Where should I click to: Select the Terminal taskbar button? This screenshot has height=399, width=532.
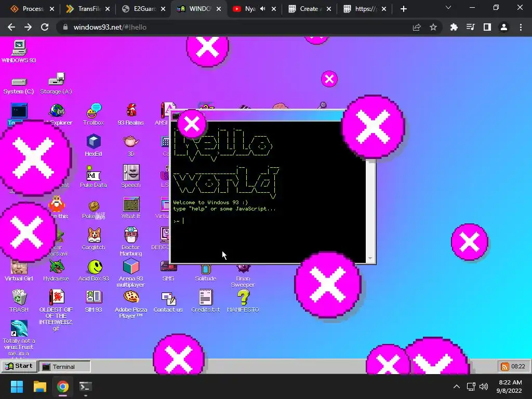[64, 366]
